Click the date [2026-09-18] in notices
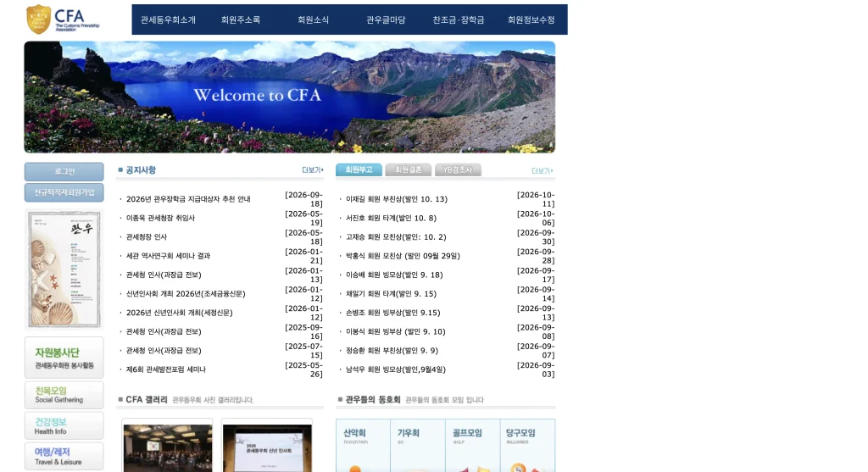The image size is (868, 472). pos(304,199)
